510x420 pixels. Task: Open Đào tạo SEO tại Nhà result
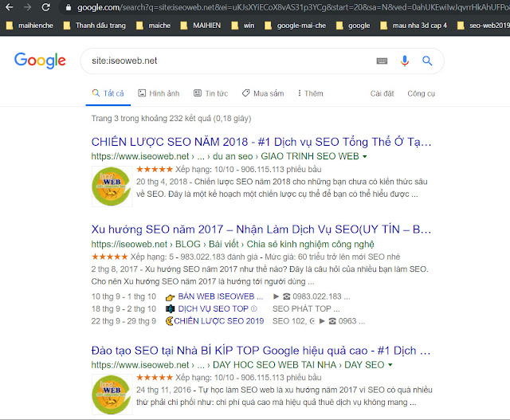pos(261,351)
